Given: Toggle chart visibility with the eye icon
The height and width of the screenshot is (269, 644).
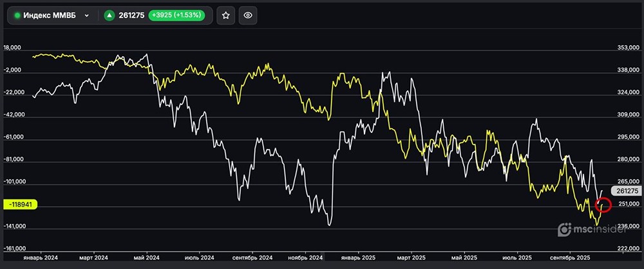Looking at the screenshot, I should coord(248,15).
